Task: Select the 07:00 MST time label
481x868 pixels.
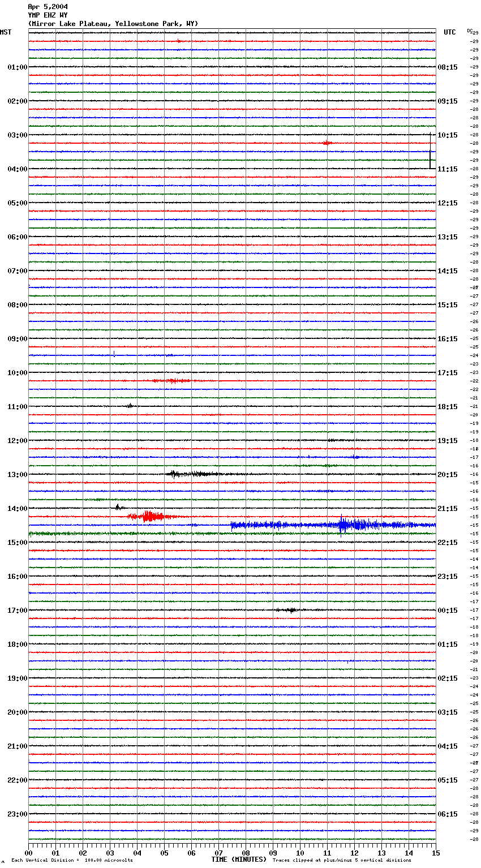Action: click(18, 271)
